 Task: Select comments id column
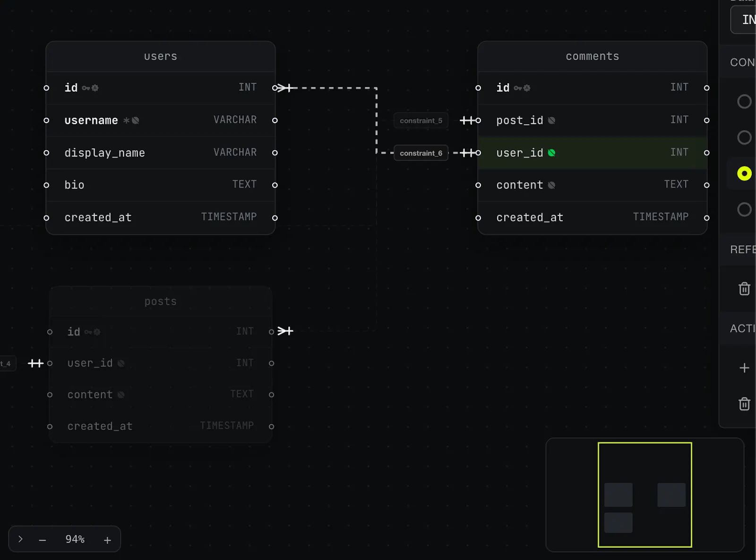(x=593, y=88)
